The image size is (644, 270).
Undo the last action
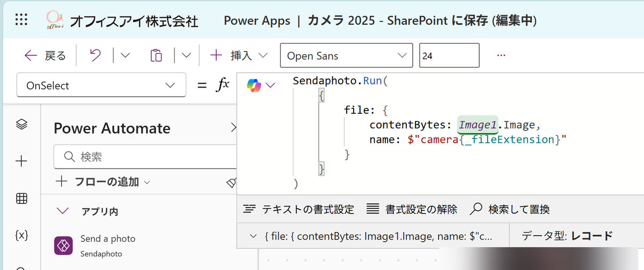[95, 55]
